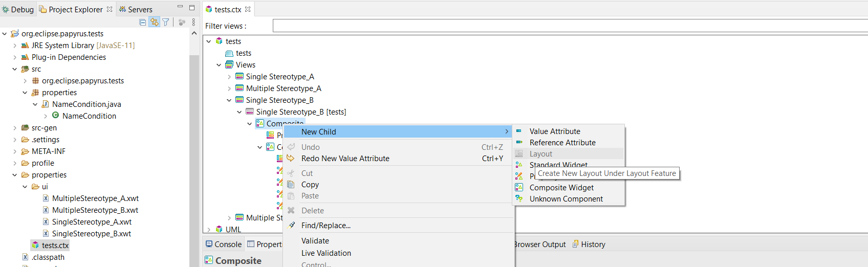Toggle Link with Editor in Project Explorer
The image size is (868, 267).
pos(154,22)
